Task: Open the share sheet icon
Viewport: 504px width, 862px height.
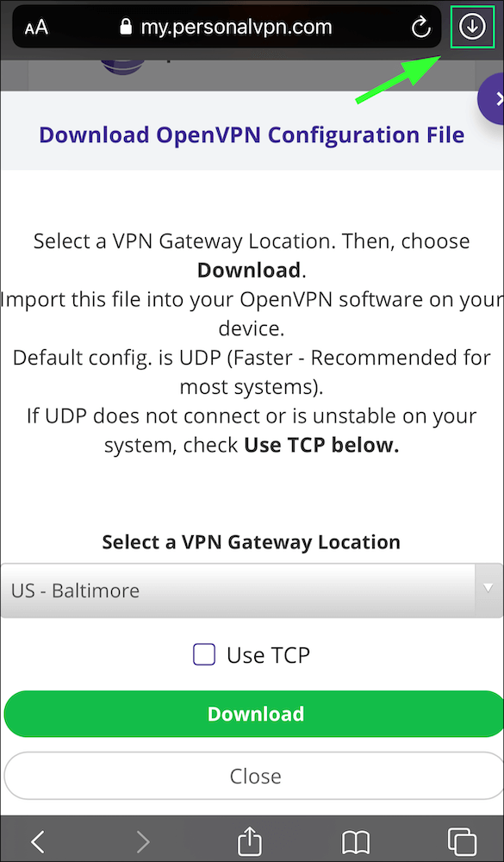Action: (250, 840)
